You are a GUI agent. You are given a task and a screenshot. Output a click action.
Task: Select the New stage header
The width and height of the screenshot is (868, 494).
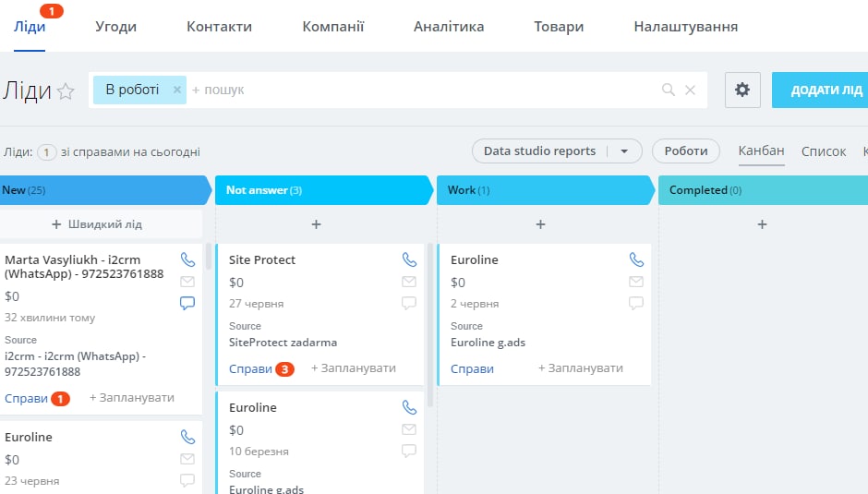(x=104, y=190)
